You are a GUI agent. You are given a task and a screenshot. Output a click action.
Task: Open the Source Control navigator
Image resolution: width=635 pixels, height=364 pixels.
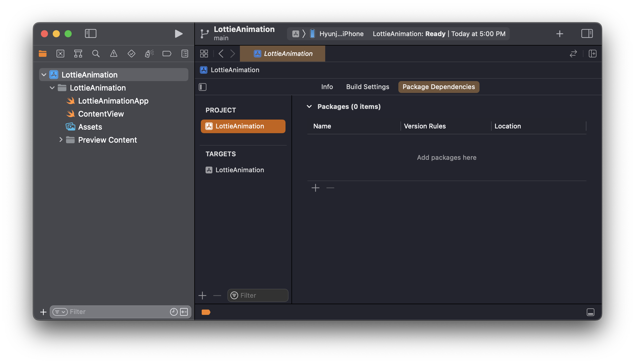tap(60, 54)
